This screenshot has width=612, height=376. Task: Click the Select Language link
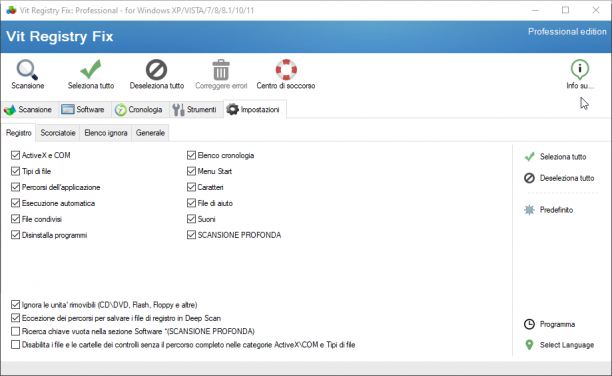pyautogui.click(x=567, y=345)
